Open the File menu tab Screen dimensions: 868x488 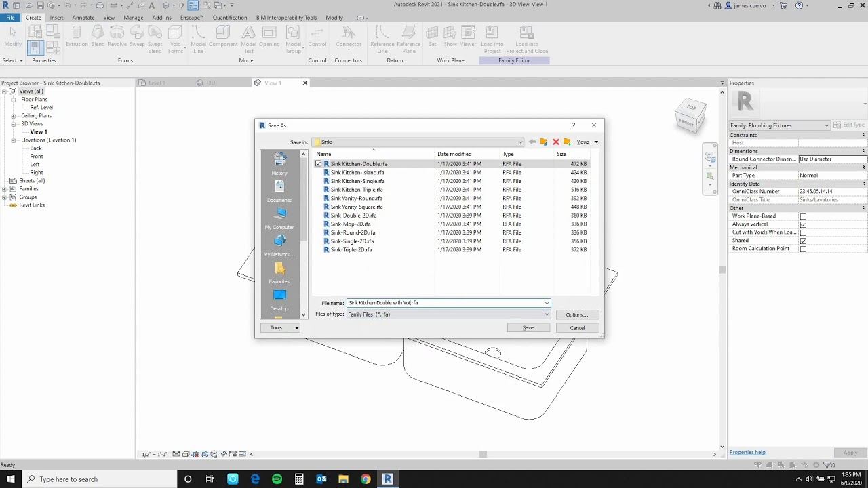pos(11,18)
